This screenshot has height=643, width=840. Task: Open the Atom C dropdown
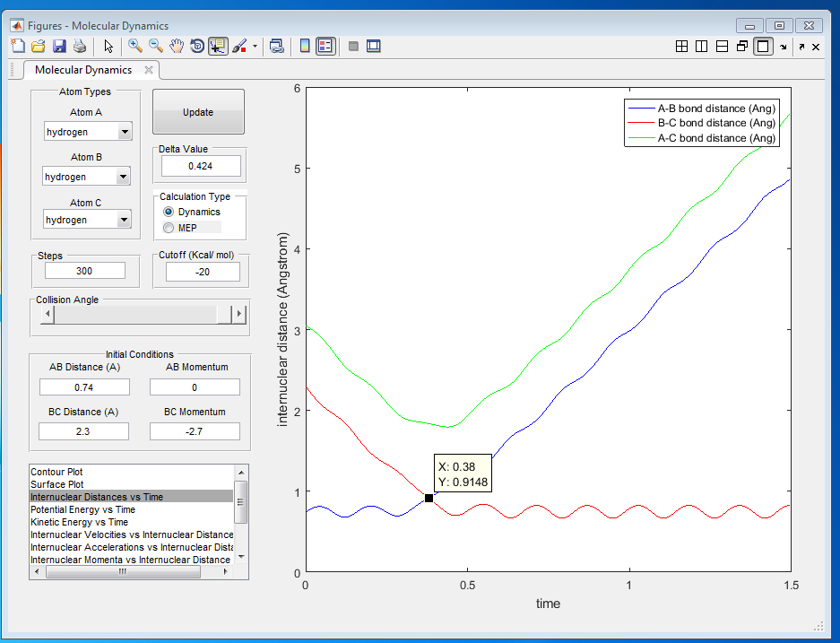124,220
